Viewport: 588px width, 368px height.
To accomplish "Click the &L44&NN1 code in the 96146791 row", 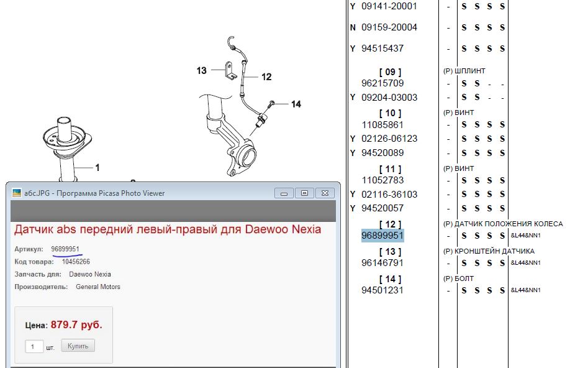I will tap(526, 263).
